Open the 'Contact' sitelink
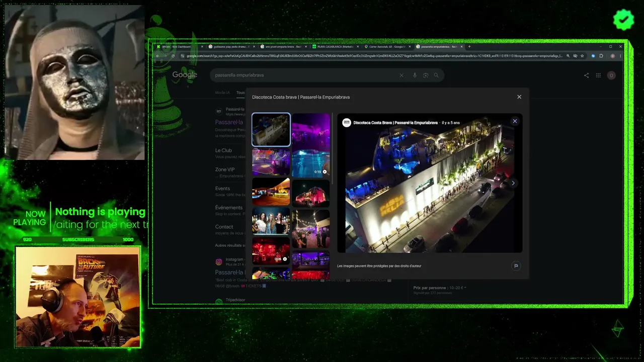644x362 pixels. tap(224, 227)
